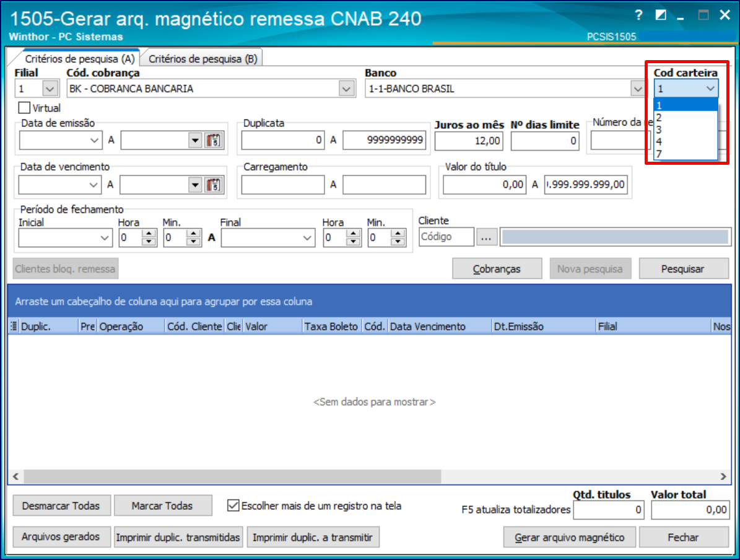Open the Banco dropdown arrow
Viewport: 740px width, 560px height.
(638, 89)
